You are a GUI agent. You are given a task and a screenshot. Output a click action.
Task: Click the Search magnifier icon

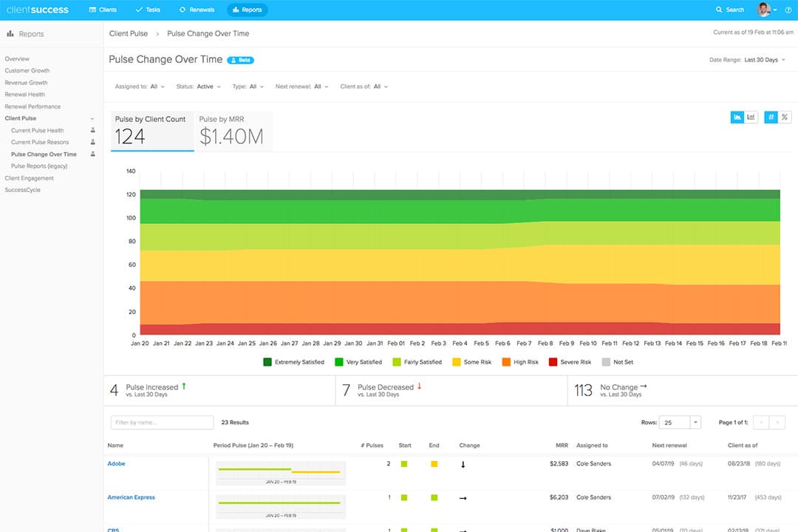point(719,10)
